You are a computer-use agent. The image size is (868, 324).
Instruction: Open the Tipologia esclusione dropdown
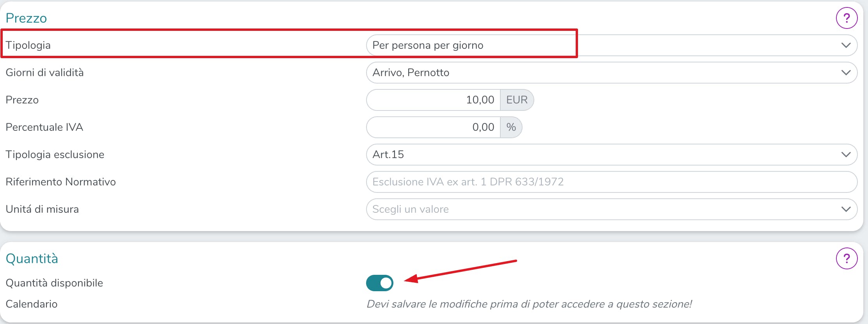612,155
